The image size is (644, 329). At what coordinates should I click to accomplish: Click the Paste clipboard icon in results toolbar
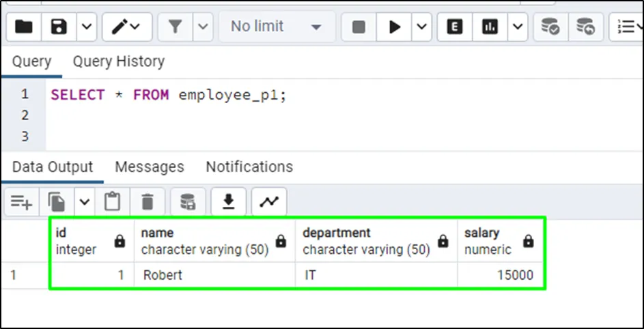[112, 201]
